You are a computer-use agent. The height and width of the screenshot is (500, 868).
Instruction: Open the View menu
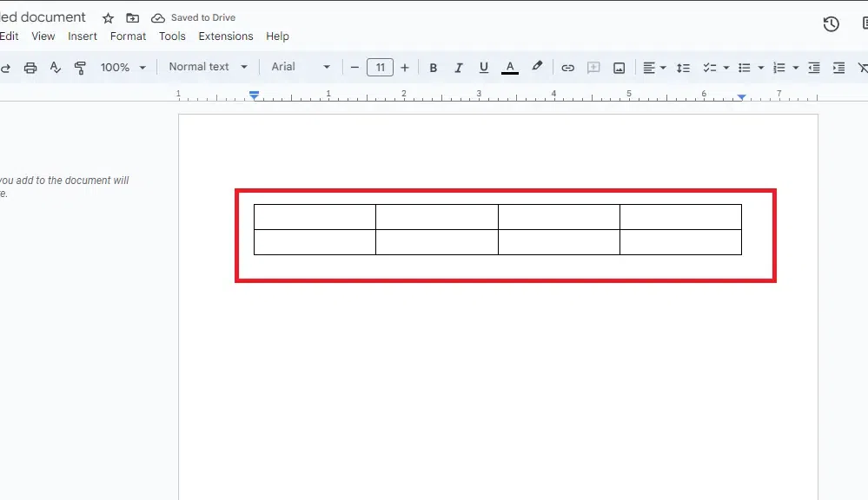43,36
